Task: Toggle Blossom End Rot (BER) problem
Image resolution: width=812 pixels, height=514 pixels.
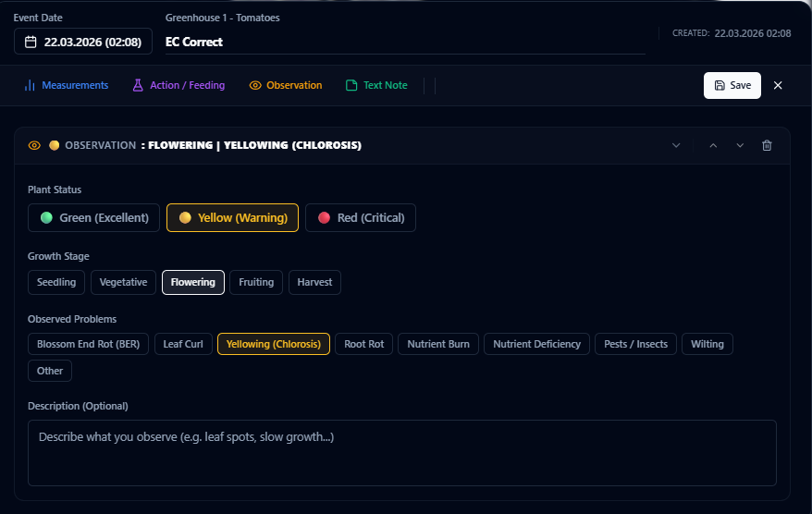Action: tap(88, 344)
